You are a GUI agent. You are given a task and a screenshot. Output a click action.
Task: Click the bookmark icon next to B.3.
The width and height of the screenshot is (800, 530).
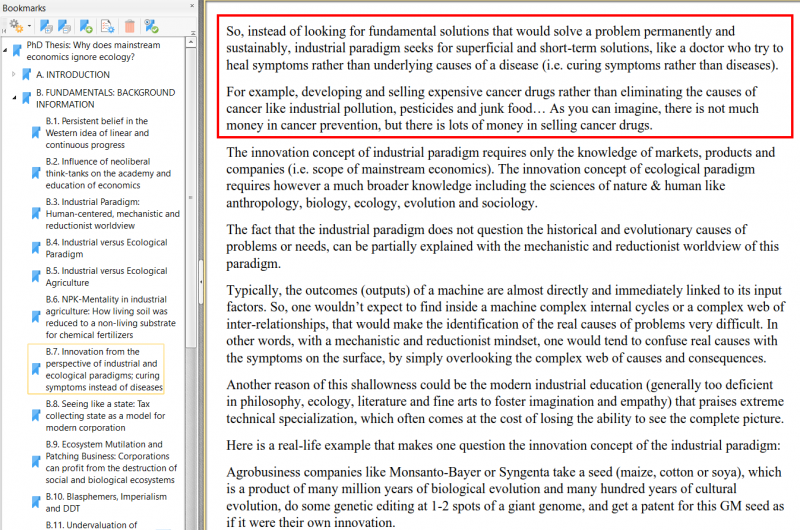[x=36, y=213]
